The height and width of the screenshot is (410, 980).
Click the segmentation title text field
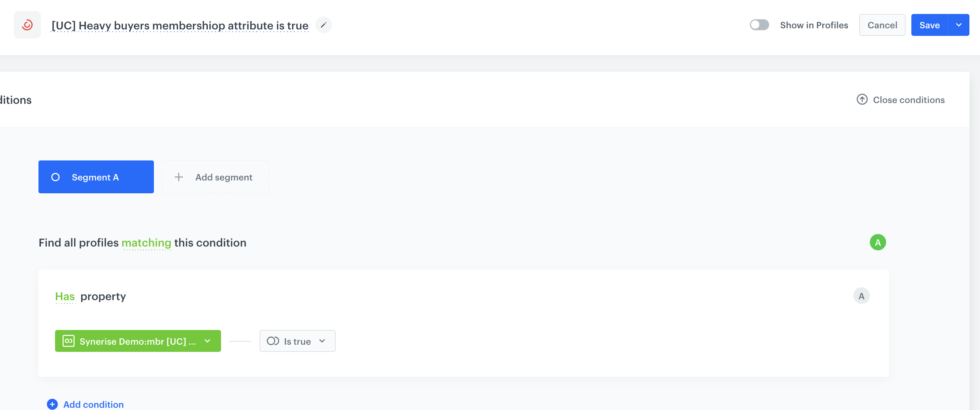[180, 26]
